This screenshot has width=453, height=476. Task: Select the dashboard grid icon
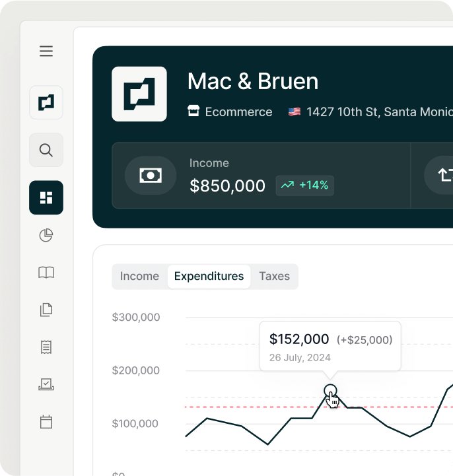coord(46,197)
